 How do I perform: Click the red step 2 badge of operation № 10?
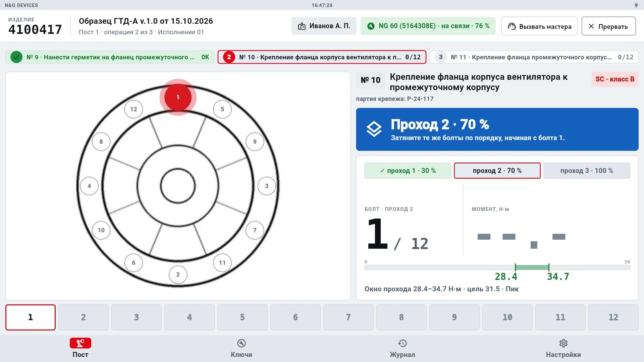pyautogui.click(x=229, y=57)
